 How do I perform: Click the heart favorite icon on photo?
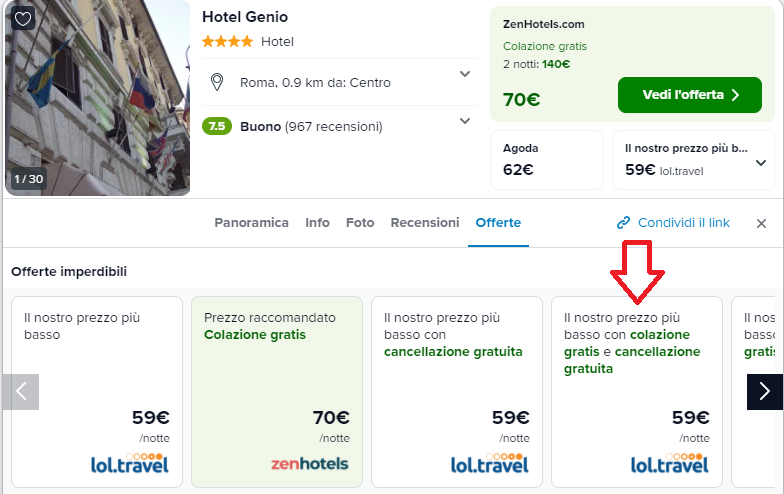[23, 19]
